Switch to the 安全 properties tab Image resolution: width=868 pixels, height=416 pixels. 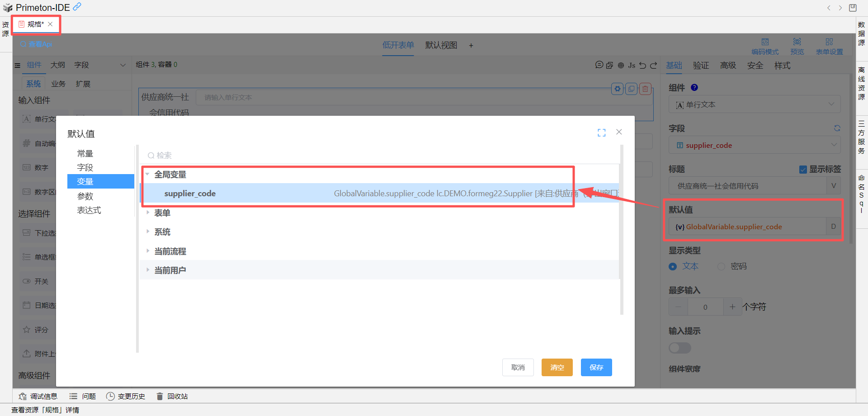click(x=755, y=66)
